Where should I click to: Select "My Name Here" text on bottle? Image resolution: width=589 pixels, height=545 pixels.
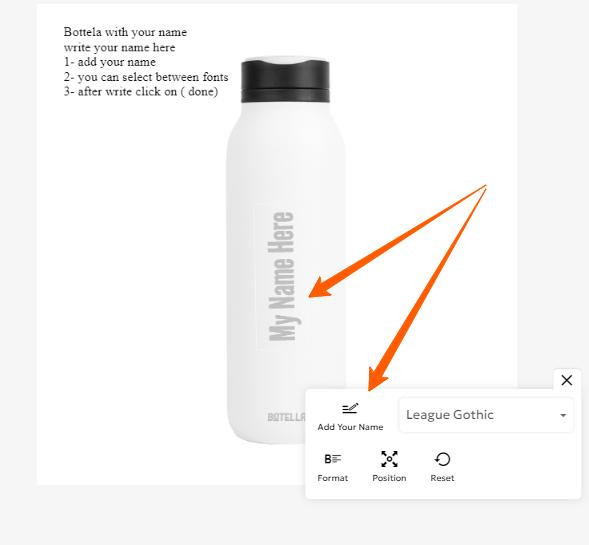click(x=282, y=276)
